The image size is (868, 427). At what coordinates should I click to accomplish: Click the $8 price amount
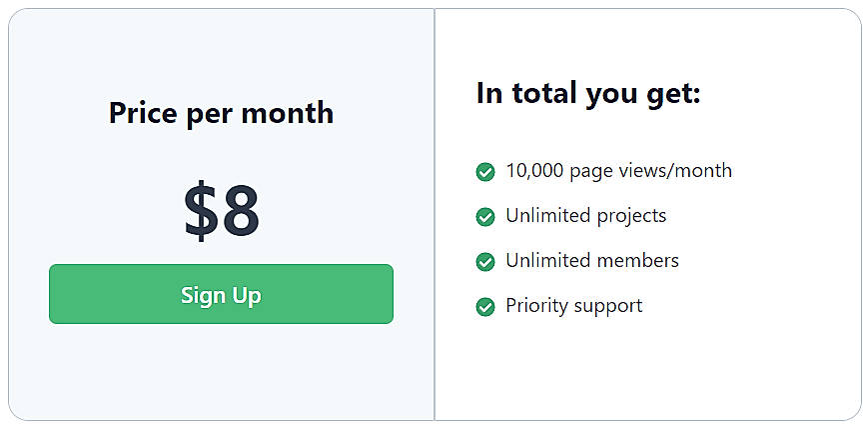click(x=222, y=211)
